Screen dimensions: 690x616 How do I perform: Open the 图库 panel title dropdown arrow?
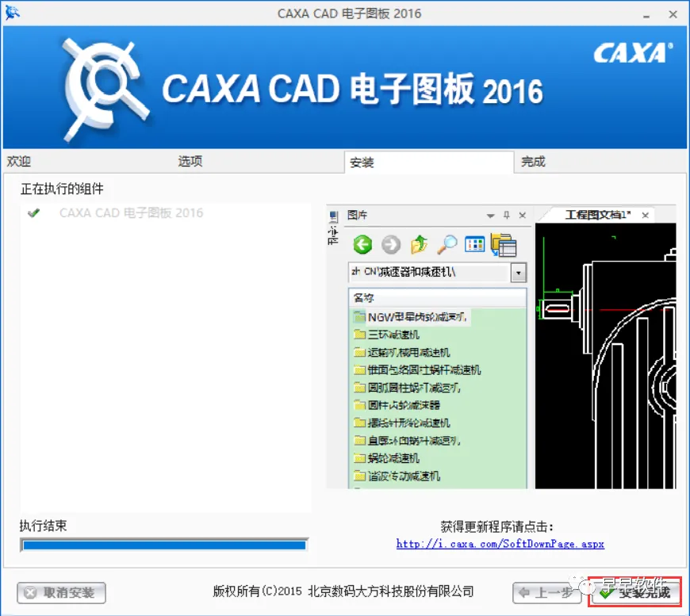coord(491,216)
